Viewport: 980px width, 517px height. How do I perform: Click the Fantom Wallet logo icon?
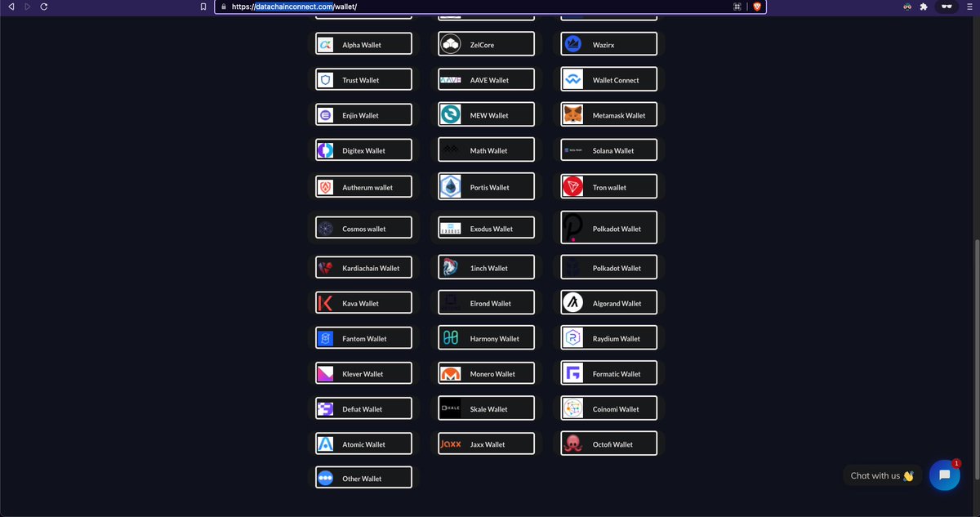point(325,338)
